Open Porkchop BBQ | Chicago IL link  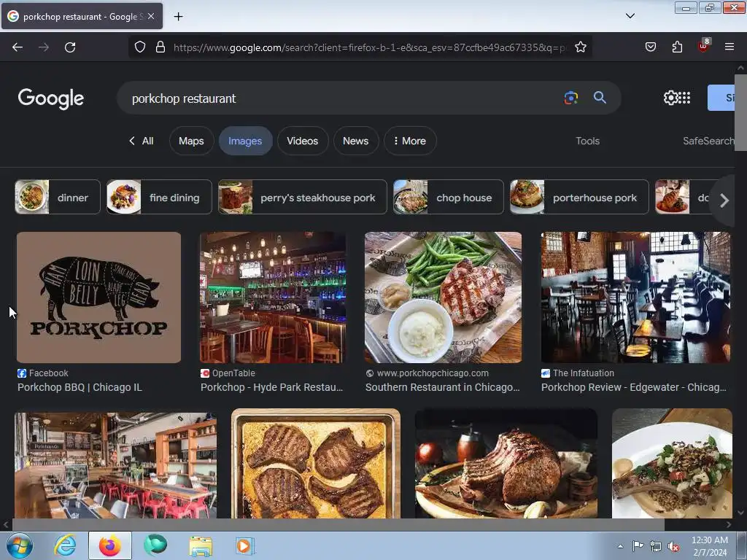pyautogui.click(x=80, y=387)
